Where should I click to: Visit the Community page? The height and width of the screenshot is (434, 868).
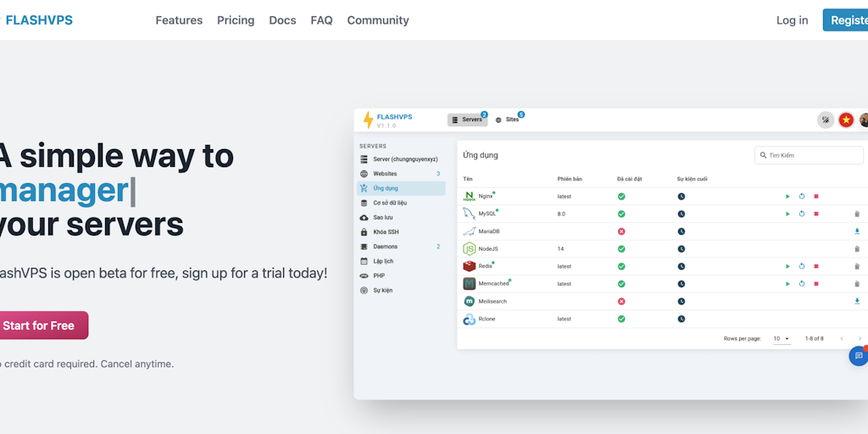tap(378, 20)
